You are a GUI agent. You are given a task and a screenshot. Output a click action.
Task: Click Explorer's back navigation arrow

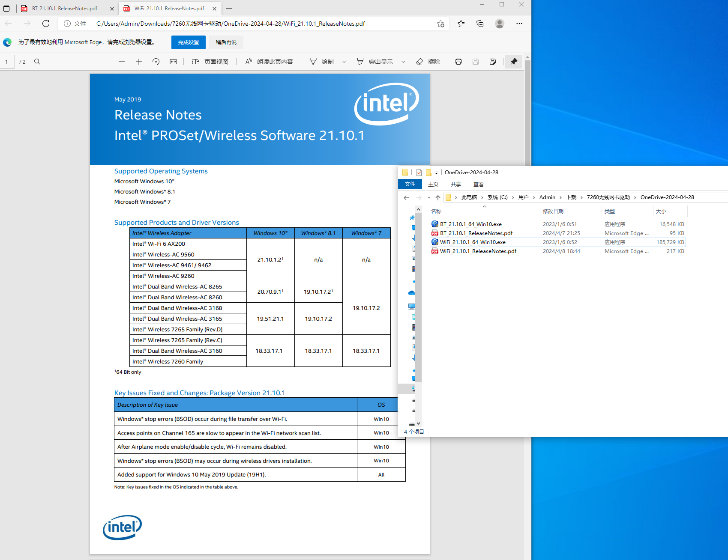pos(406,197)
